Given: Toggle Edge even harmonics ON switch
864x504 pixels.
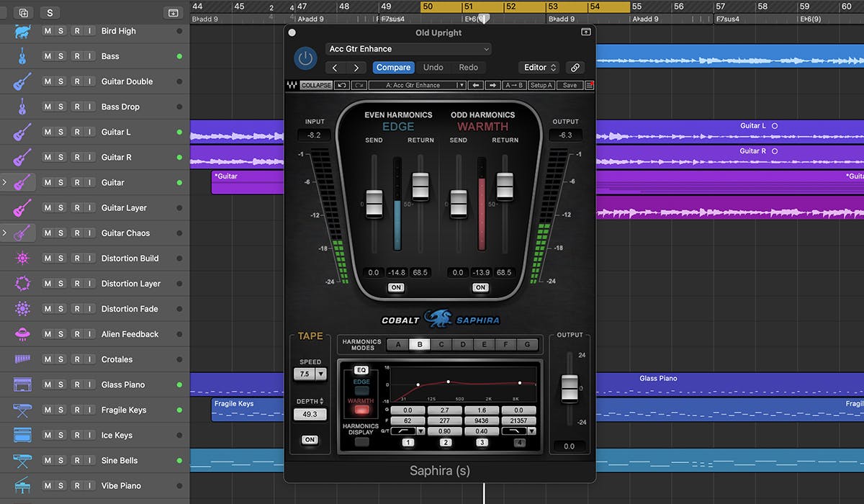Looking at the screenshot, I should [x=396, y=287].
